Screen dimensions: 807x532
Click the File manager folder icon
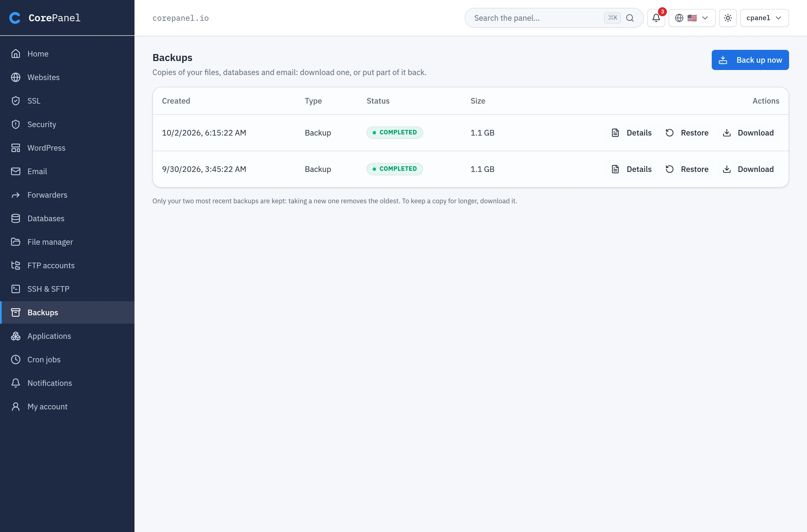(16, 242)
